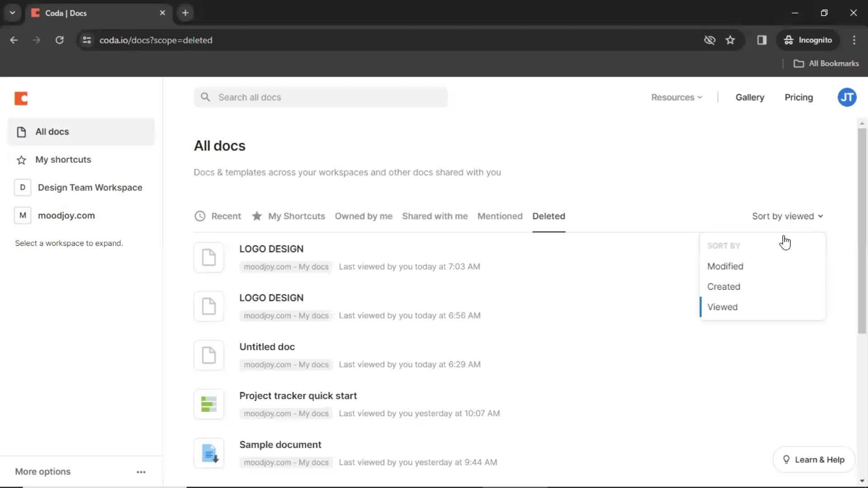Select Created in Sort By dropdown
The height and width of the screenshot is (488, 868).
[724, 286]
